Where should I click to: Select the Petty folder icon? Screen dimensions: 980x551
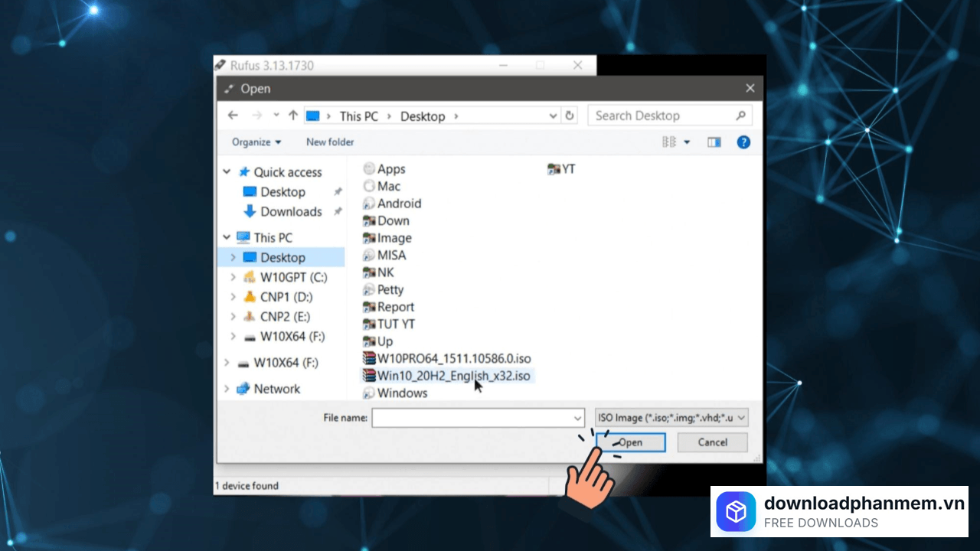click(369, 289)
